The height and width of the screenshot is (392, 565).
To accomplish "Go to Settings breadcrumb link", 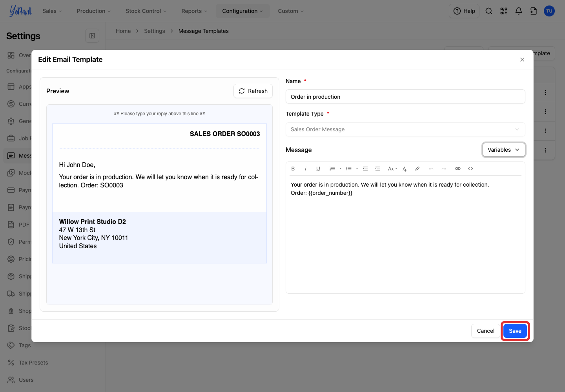I will pyautogui.click(x=155, y=31).
